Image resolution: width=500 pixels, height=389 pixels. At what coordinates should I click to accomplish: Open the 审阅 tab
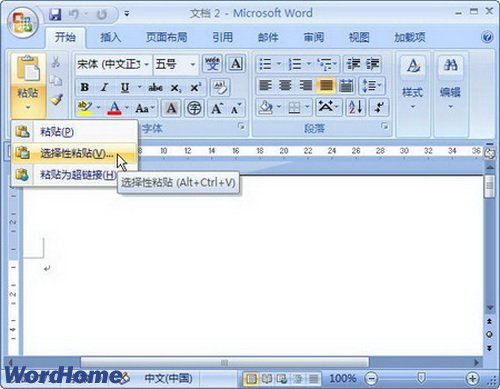tap(313, 37)
